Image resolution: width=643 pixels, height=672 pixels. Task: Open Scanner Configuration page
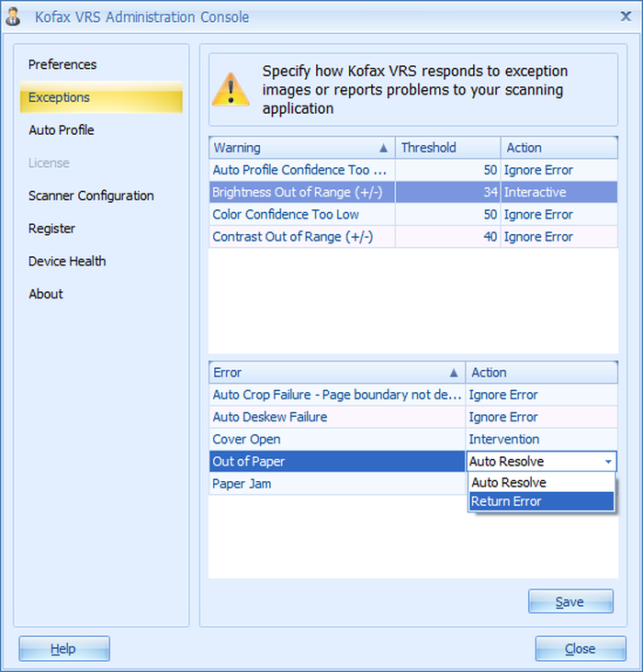pos(91,196)
